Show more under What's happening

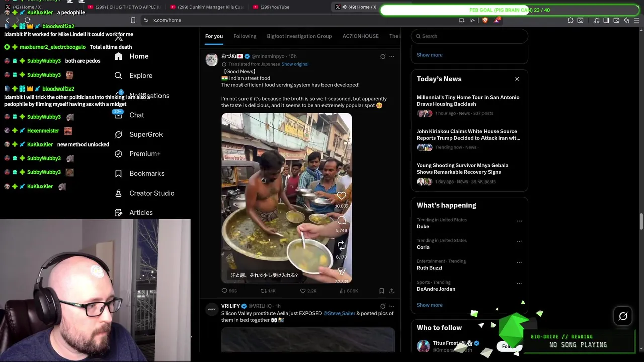[x=430, y=305]
